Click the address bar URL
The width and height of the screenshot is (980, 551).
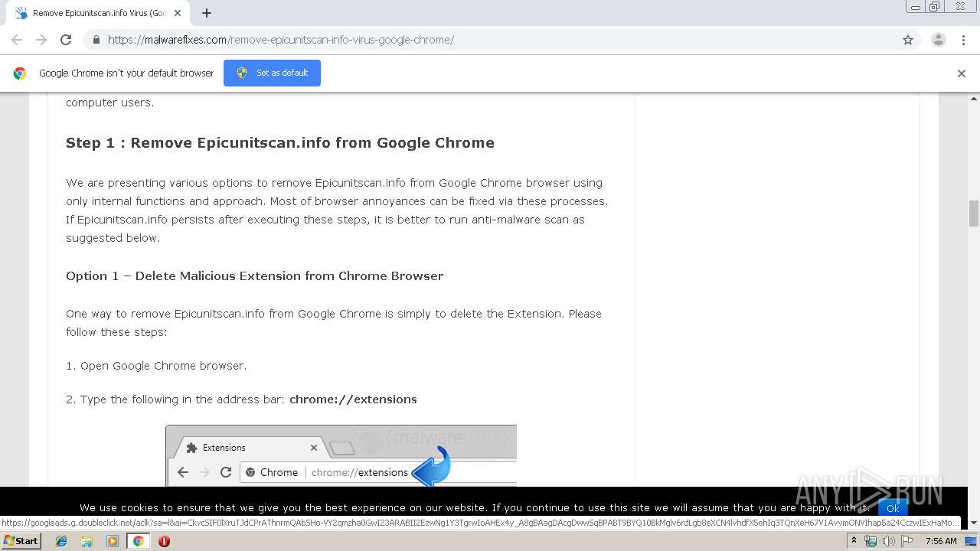click(281, 40)
